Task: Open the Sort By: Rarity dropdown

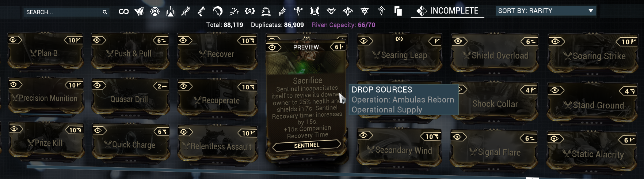Action: pyautogui.click(x=546, y=11)
